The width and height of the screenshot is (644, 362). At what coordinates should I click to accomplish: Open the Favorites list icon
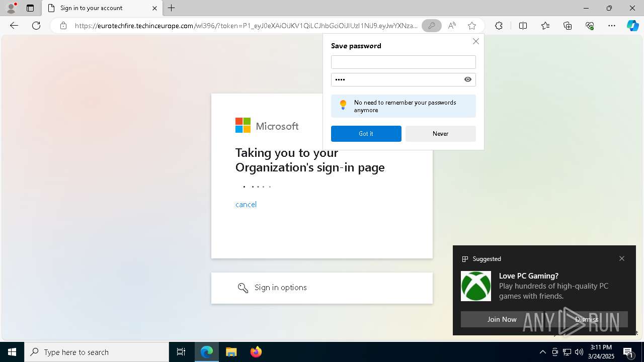tap(545, 26)
